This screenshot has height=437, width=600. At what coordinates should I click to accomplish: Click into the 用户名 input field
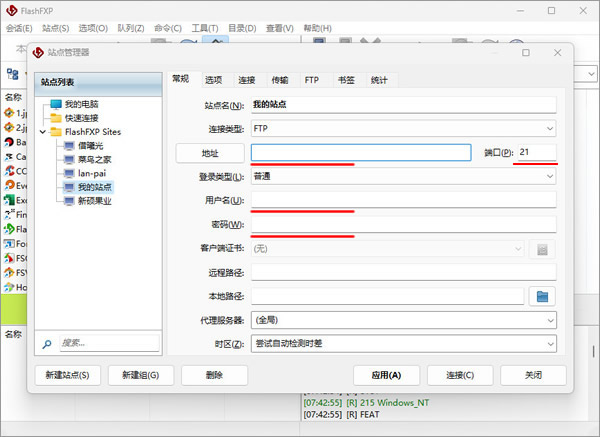point(403,200)
